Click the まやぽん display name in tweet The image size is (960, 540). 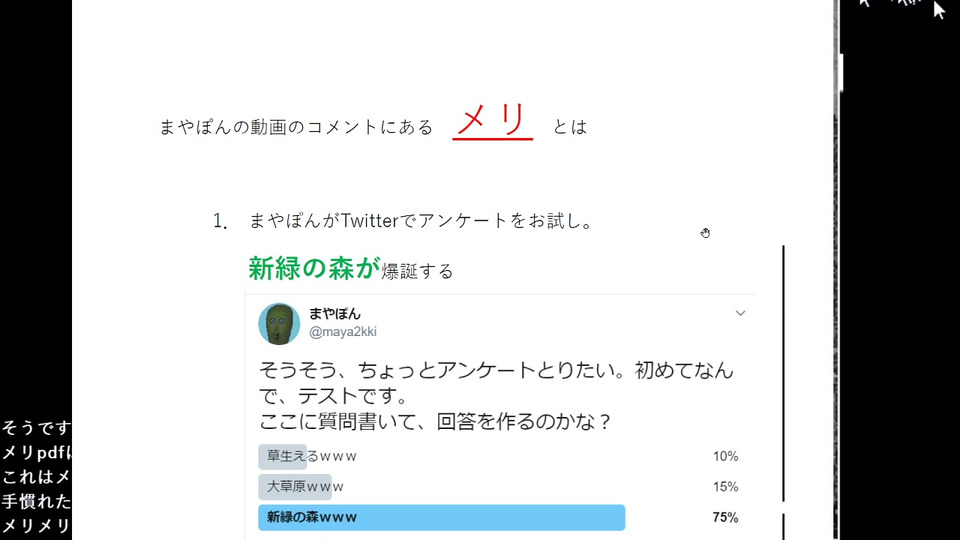(x=334, y=313)
